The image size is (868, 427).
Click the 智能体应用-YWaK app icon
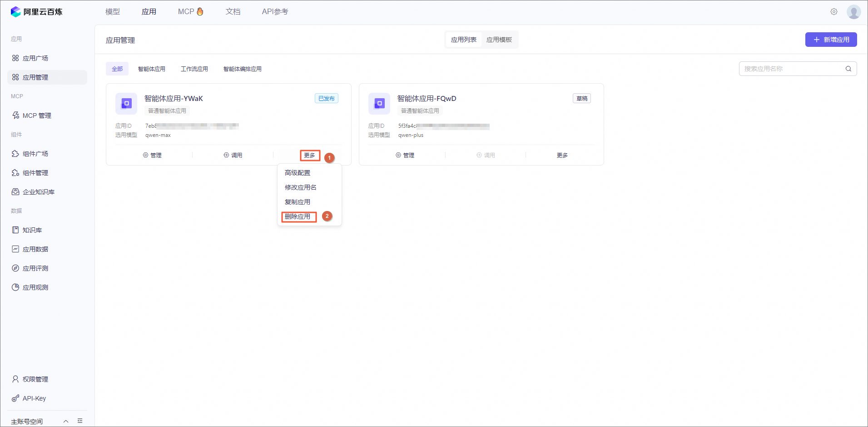126,104
